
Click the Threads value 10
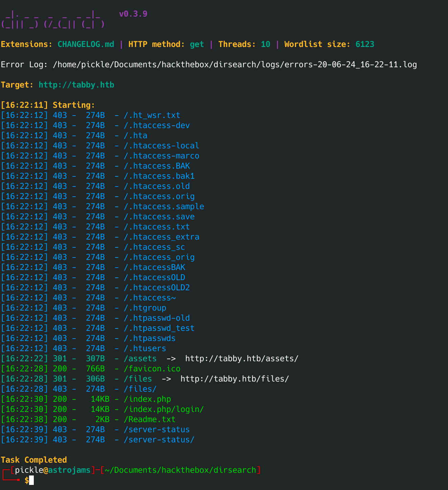[266, 44]
